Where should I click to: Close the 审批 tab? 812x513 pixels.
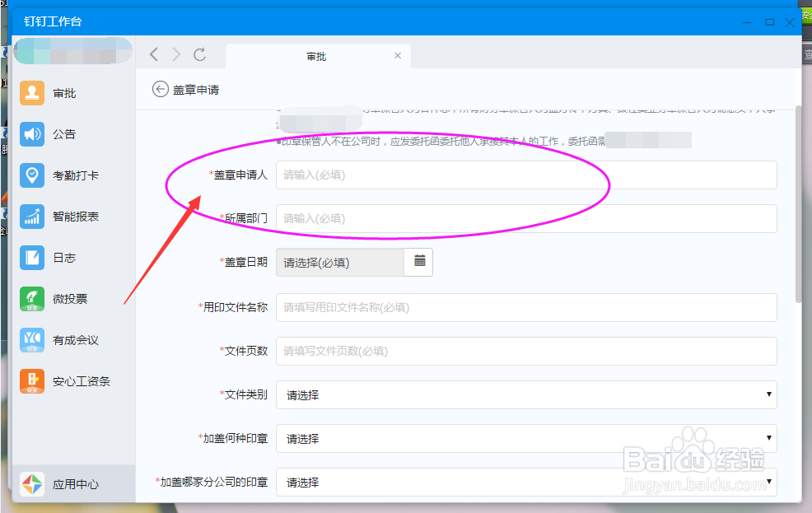pos(397,56)
